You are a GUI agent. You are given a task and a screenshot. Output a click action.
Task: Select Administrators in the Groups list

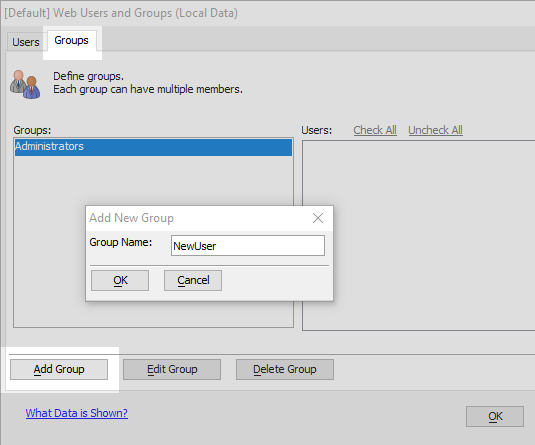point(153,146)
